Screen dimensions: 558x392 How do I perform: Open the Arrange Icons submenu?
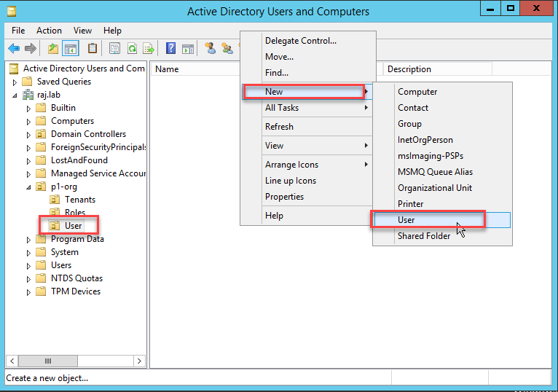pos(307,165)
